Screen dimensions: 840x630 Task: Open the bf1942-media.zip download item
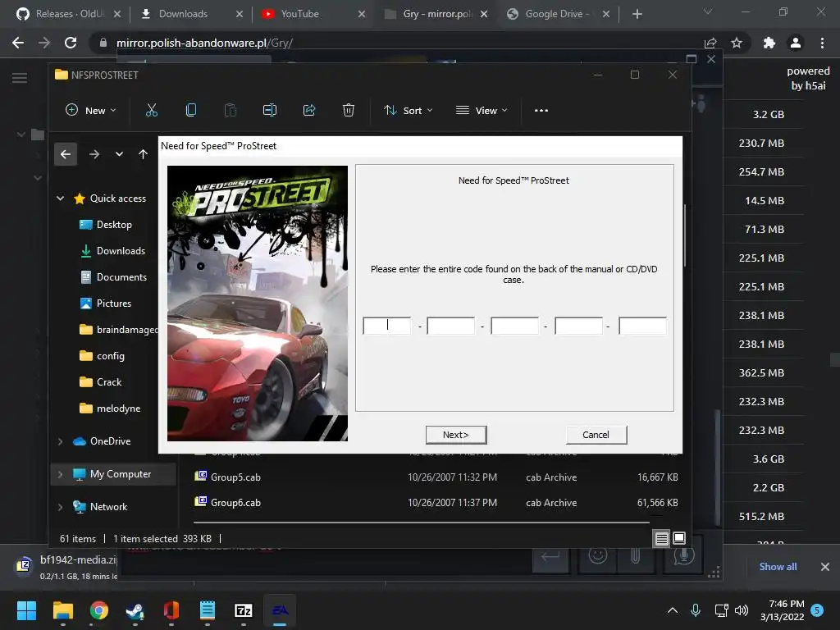[65, 567]
